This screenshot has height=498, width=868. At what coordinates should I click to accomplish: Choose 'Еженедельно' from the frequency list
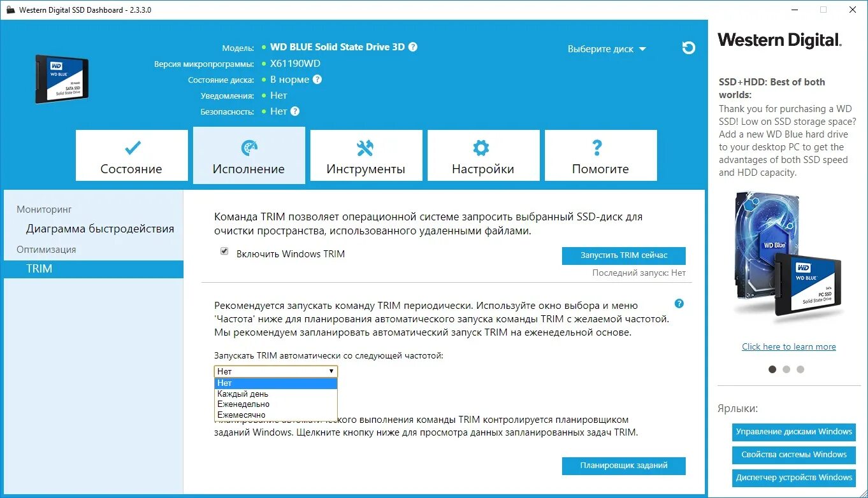point(276,404)
